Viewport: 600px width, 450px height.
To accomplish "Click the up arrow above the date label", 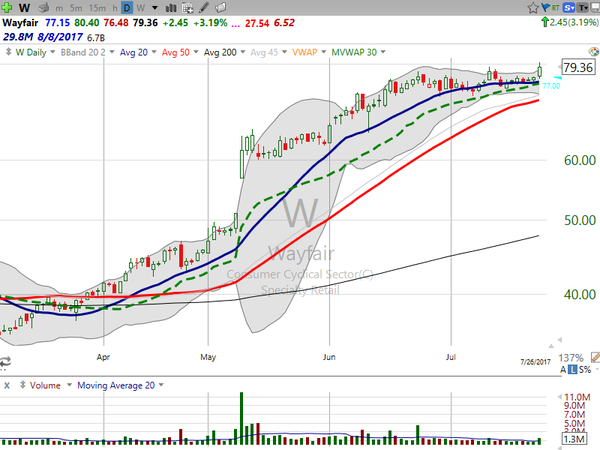I will [x=551, y=346].
